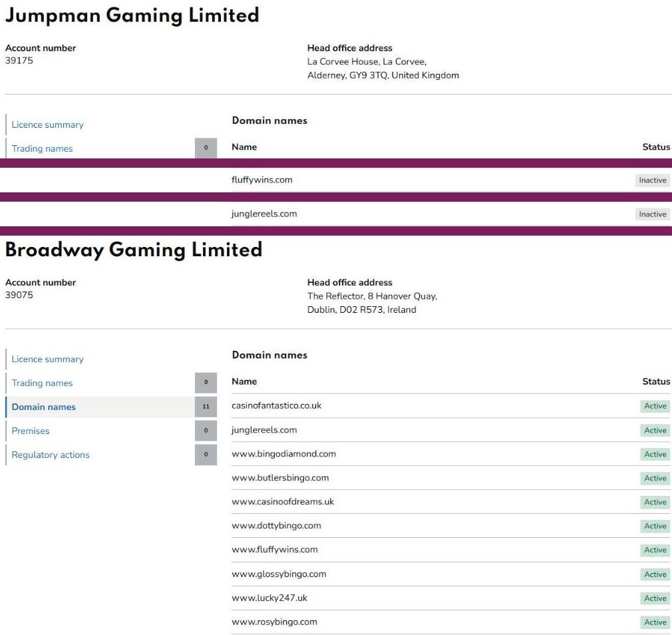
Task: Click the Name column header in Broadway table
Action: click(244, 381)
